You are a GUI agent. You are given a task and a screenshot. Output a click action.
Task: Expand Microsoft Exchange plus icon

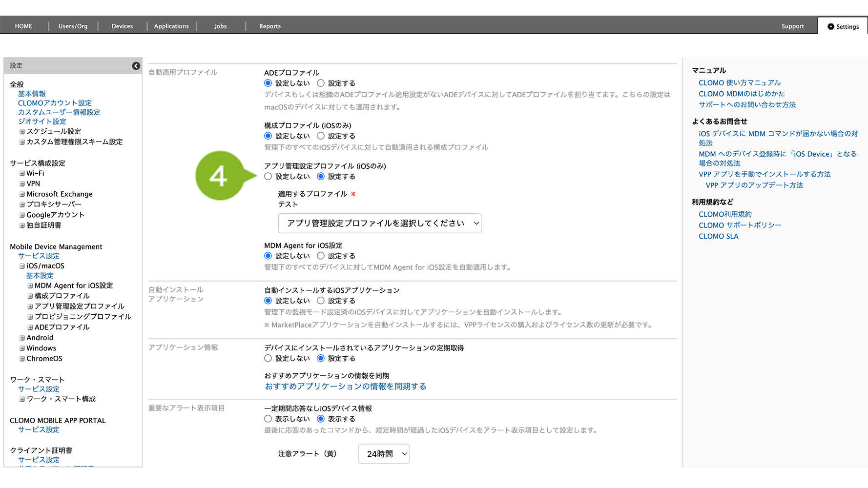coord(22,194)
